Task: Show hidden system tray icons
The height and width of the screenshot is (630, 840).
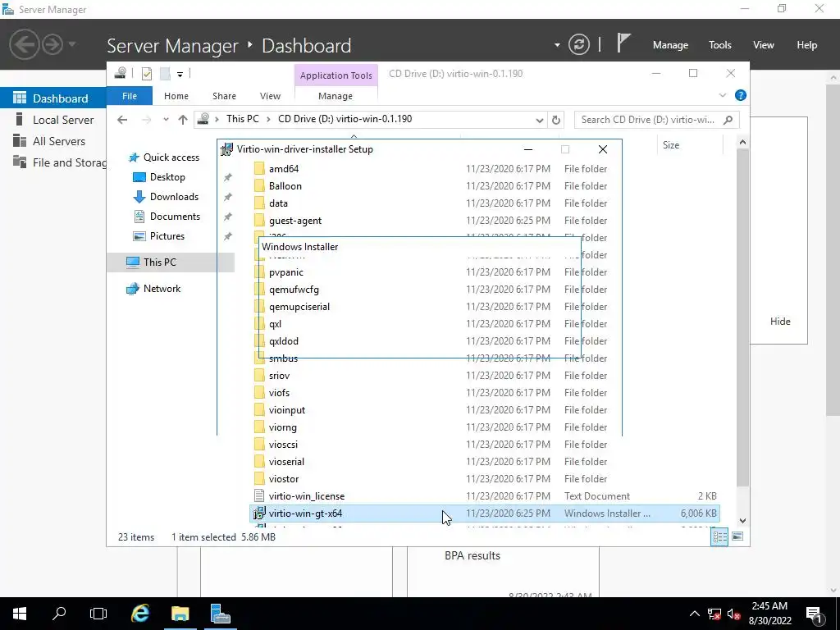Action: (x=694, y=614)
